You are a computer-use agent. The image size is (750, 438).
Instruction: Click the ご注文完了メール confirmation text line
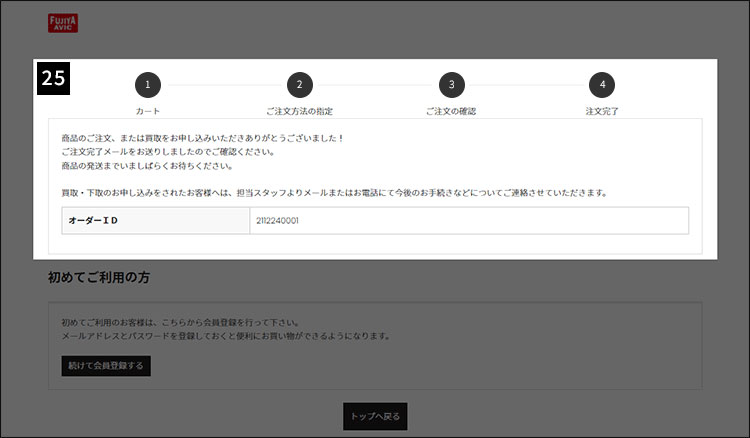167,151
